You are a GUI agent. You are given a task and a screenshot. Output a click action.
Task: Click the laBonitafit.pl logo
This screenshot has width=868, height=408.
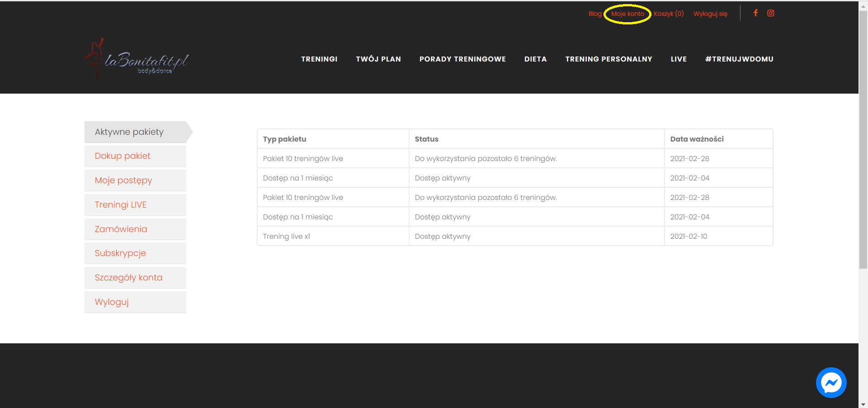[137, 60]
